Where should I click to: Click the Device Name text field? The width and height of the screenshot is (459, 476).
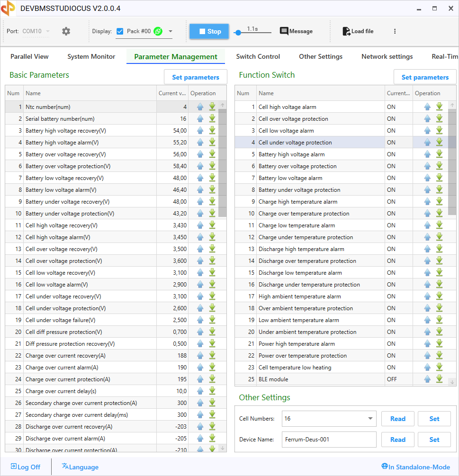point(329,440)
